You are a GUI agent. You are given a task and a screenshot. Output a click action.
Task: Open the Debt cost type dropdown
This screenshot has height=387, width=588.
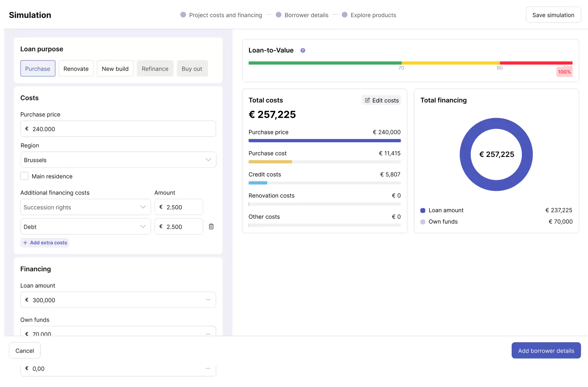point(85,227)
